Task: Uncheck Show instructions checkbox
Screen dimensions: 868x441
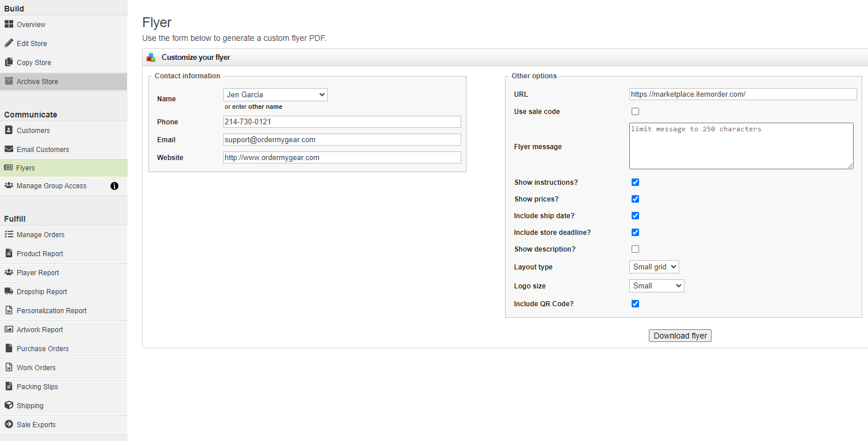Action: (x=635, y=182)
